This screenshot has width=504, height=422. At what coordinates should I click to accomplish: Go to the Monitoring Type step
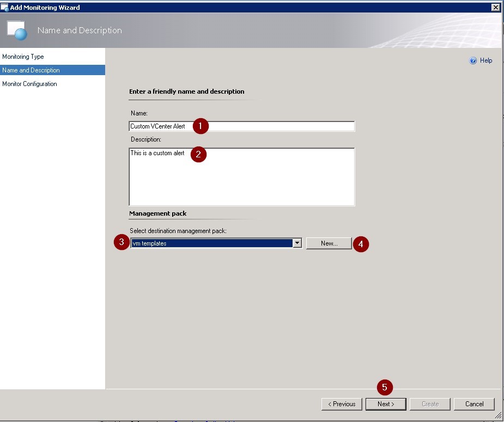[23, 57]
